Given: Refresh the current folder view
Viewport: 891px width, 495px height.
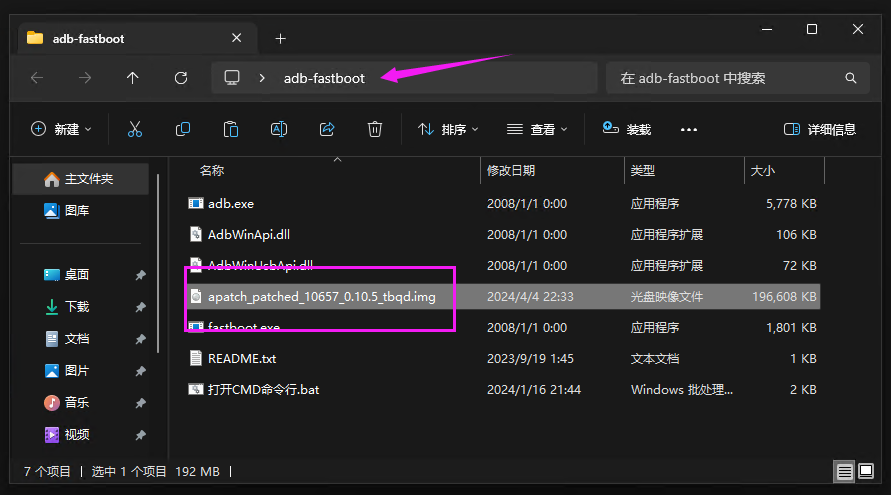Looking at the screenshot, I should [x=181, y=78].
